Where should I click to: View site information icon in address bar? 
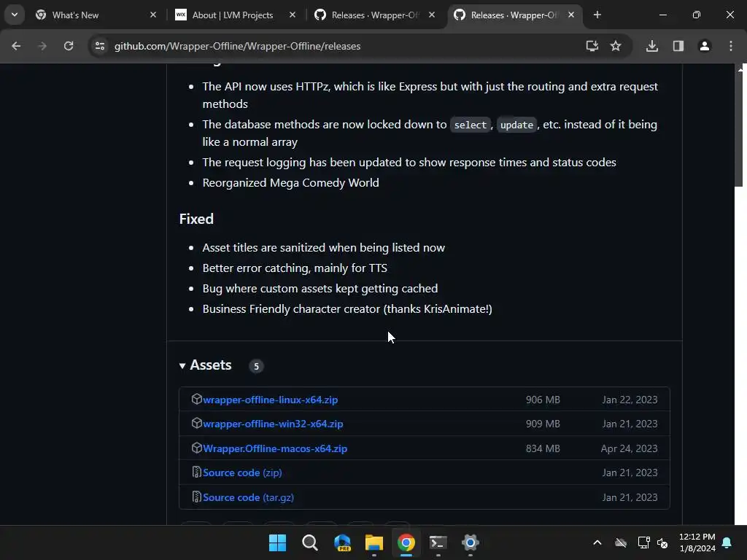99,46
